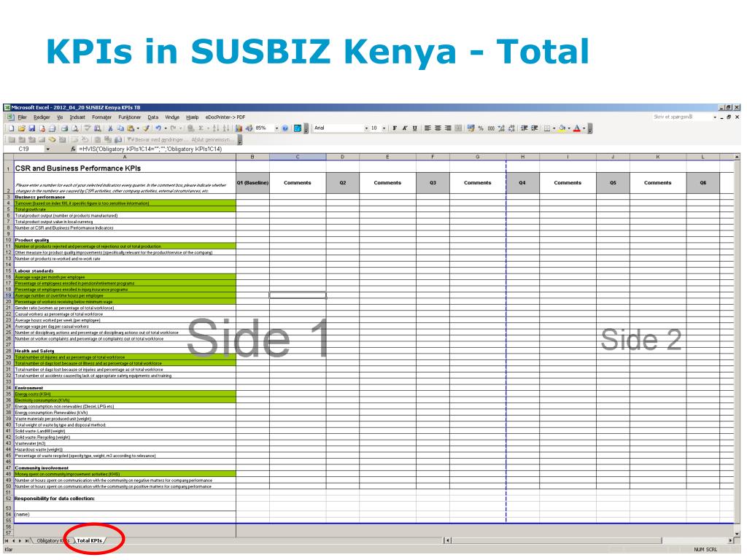Increase decimal places
The image size is (747, 560).
pyautogui.click(x=501, y=128)
